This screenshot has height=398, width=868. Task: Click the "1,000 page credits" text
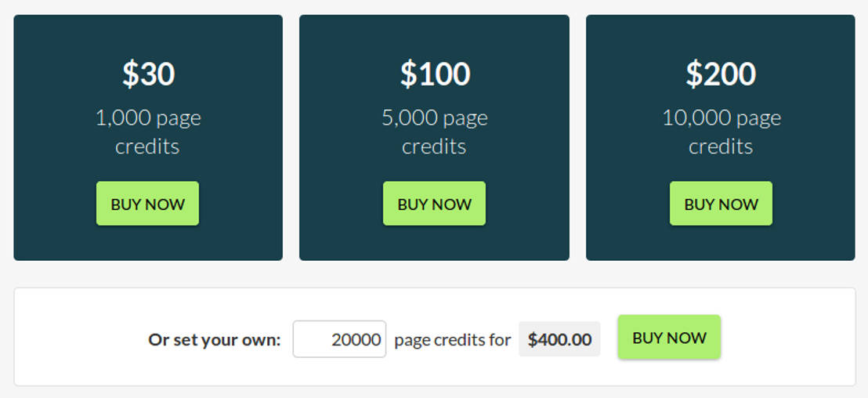[x=148, y=132]
